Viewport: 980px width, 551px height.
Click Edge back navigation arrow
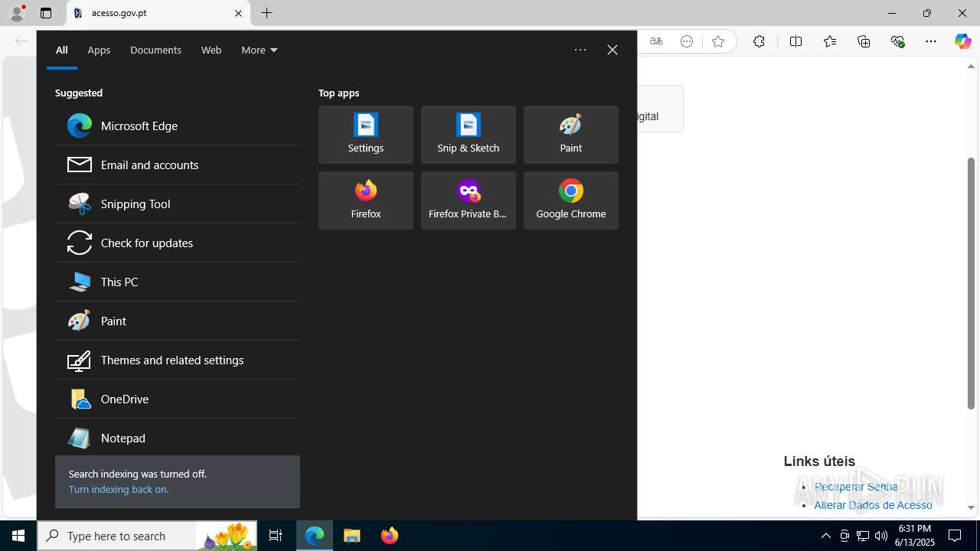point(21,41)
